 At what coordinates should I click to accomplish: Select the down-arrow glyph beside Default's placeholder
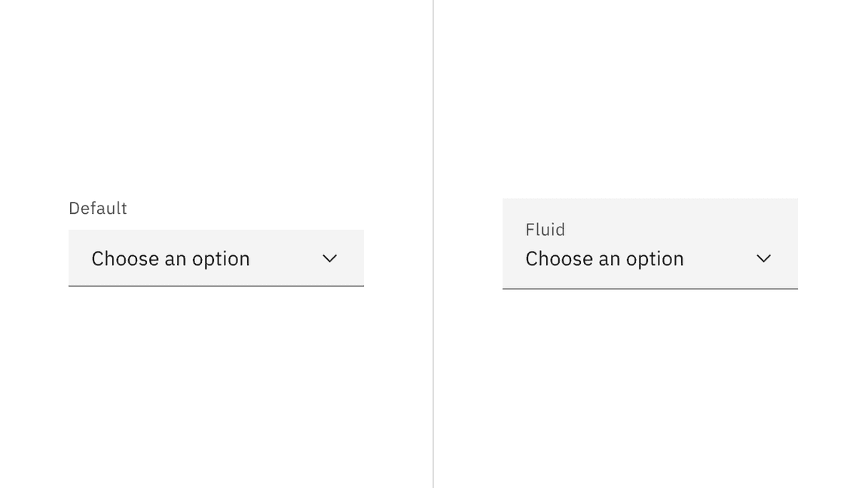click(329, 258)
